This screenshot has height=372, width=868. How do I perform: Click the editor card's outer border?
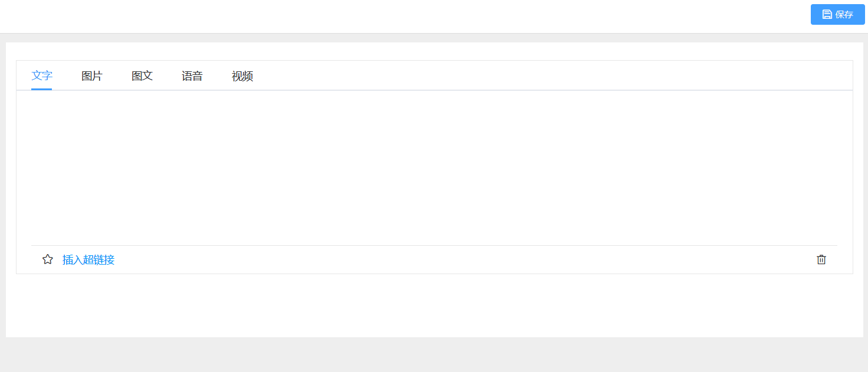click(16, 177)
